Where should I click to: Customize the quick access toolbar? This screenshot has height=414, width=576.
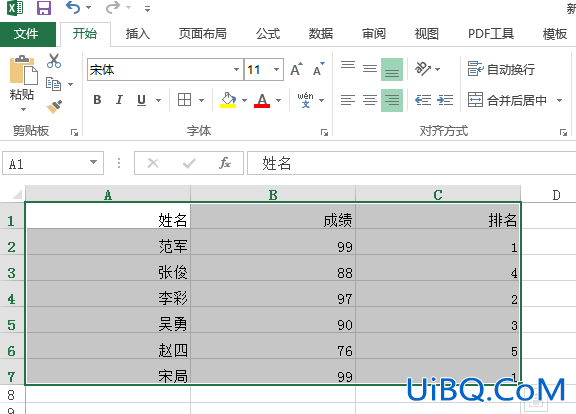coord(147,8)
